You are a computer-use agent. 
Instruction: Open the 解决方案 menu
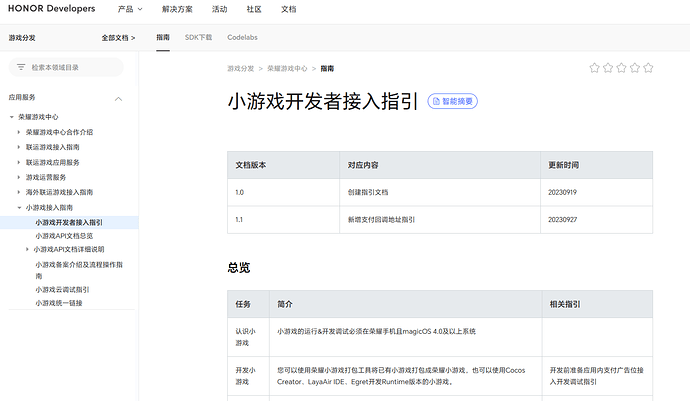(x=177, y=9)
